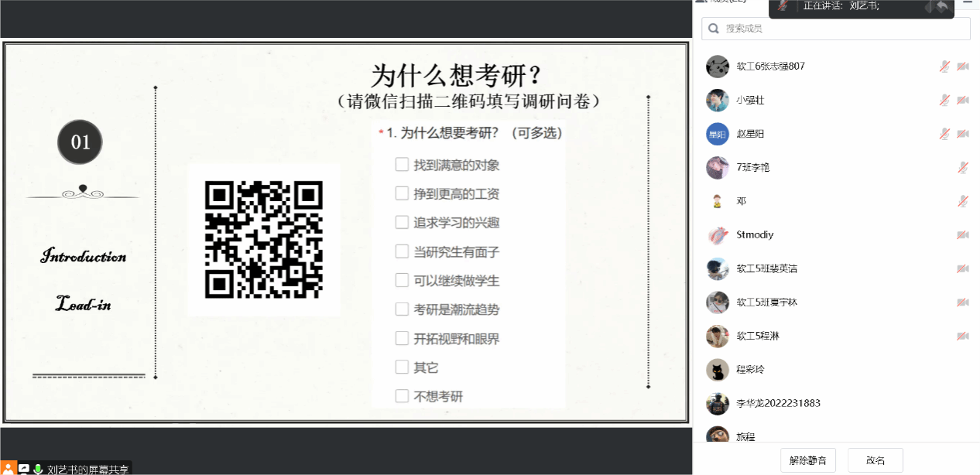Screen dimensions: 980x475
Task: Click the camera-off icon for 软工5班裴英洁
Action: coord(963,269)
